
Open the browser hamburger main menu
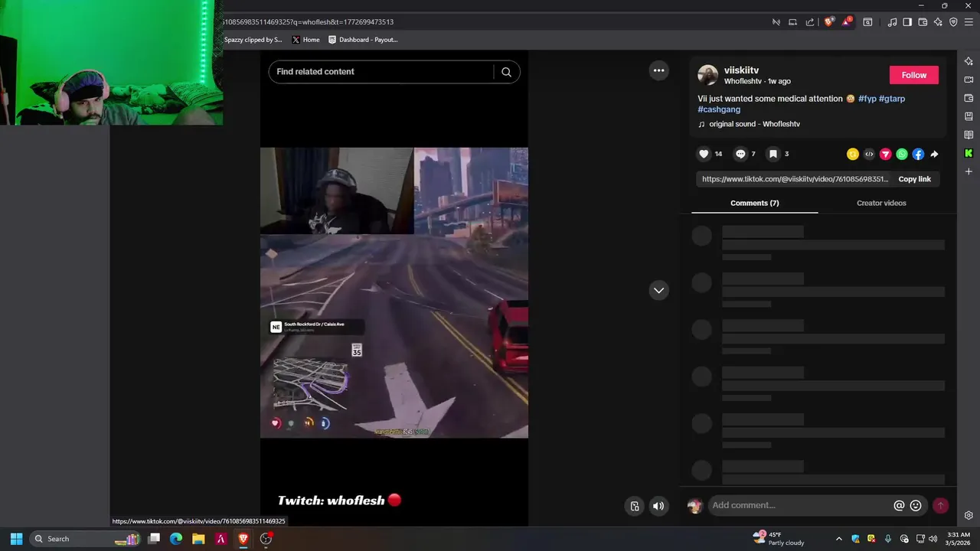(x=969, y=22)
